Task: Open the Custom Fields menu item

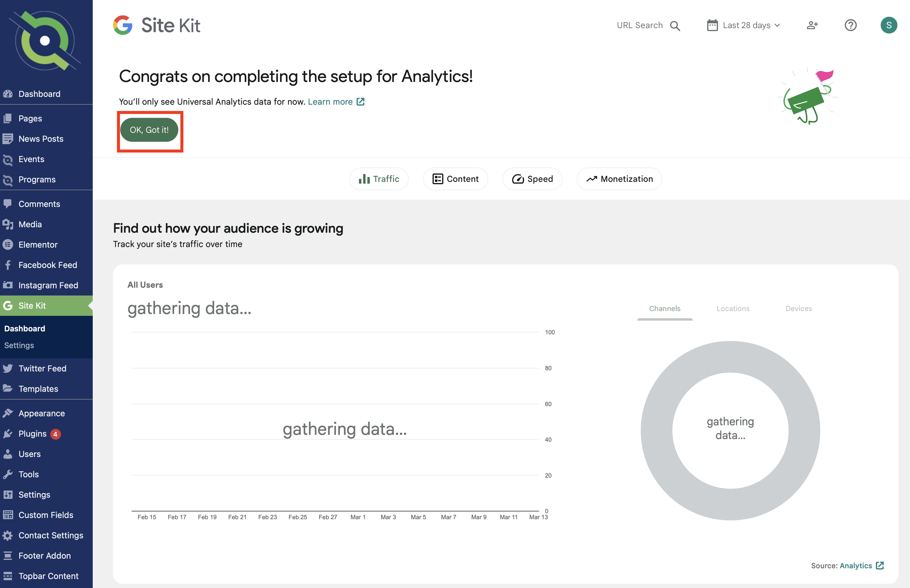Action: click(x=46, y=515)
